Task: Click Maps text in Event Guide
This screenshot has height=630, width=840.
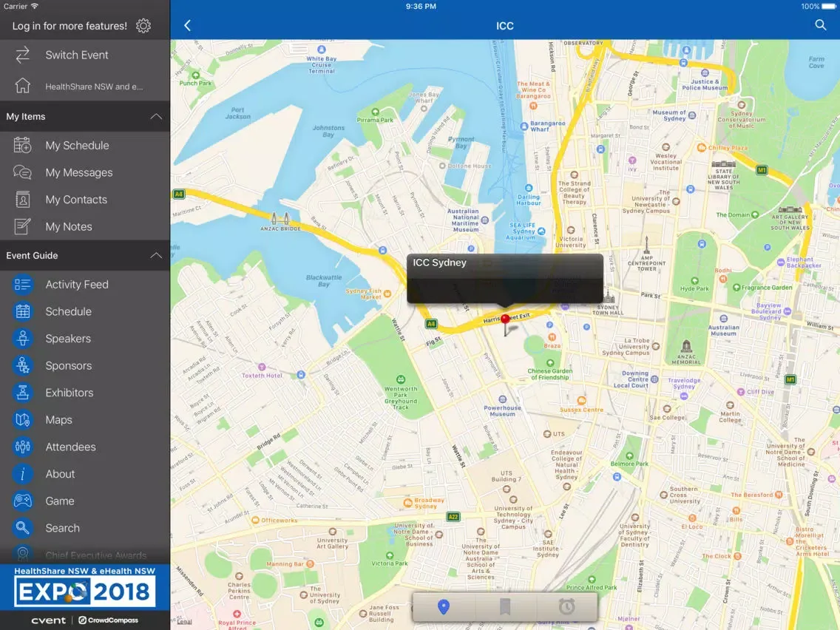Action: pos(59,419)
